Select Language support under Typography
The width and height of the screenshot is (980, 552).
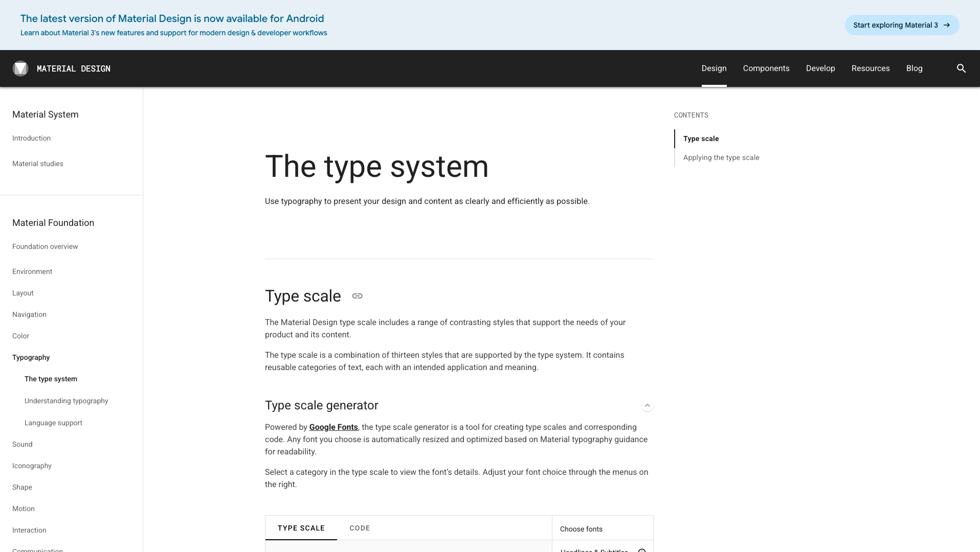pos(53,423)
